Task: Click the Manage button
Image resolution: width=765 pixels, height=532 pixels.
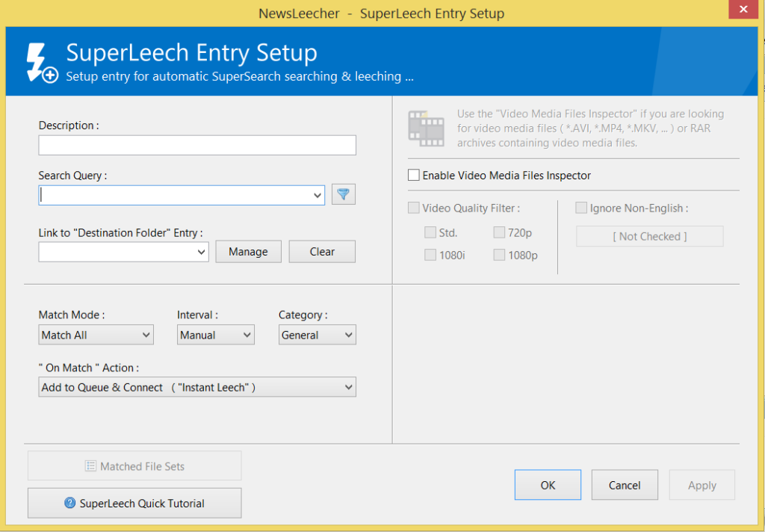Action: [x=248, y=251]
